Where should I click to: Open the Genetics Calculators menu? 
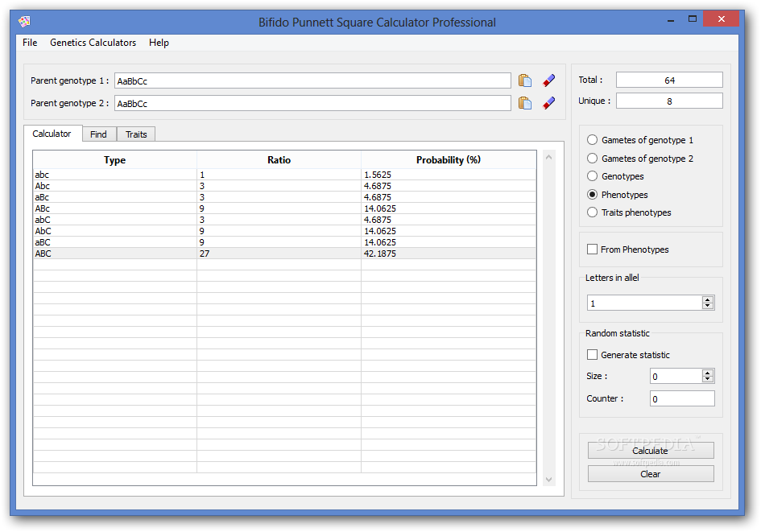[93, 43]
